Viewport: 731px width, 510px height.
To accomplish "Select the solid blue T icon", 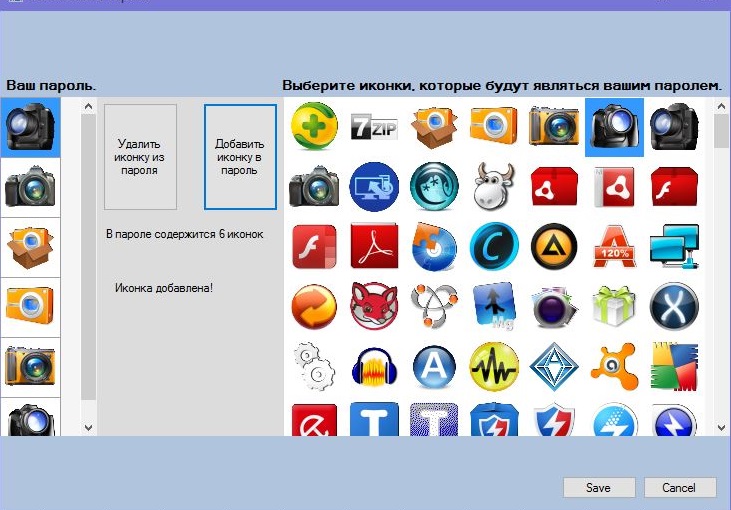I will tap(374, 420).
